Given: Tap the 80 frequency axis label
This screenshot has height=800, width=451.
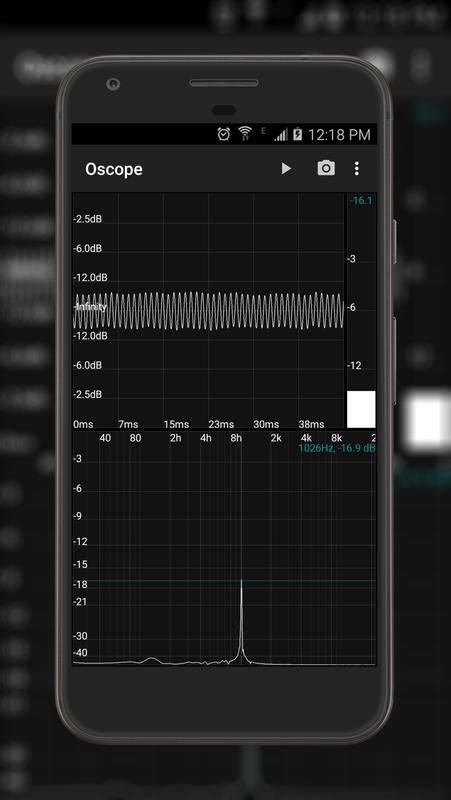Looking at the screenshot, I should [135, 438].
